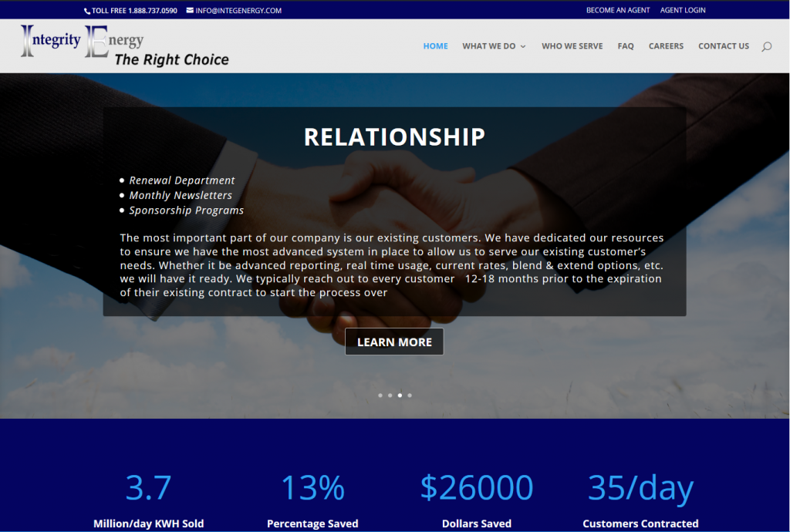Click The Right Choice tagline
The height and width of the screenshot is (532, 790).
pos(171,59)
